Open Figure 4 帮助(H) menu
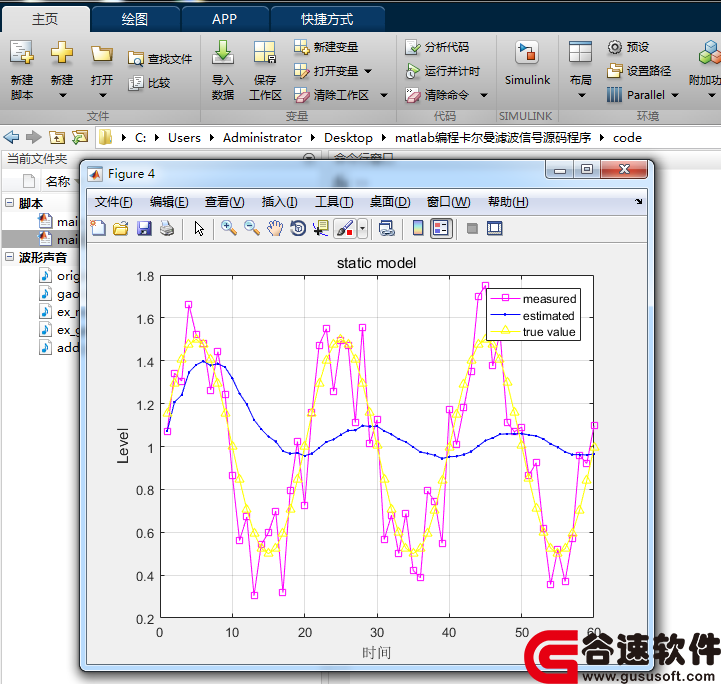The height and width of the screenshot is (684, 721). [508, 202]
